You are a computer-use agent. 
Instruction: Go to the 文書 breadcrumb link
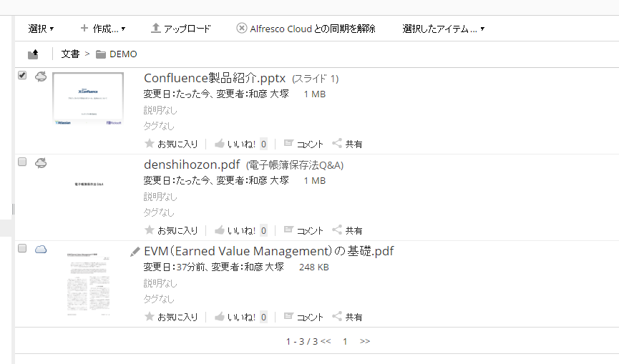click(x=70, y=54)
